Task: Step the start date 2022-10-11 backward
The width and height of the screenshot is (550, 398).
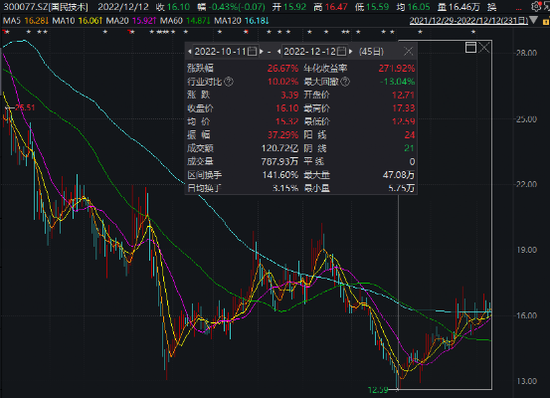Action: coord(190,52)
